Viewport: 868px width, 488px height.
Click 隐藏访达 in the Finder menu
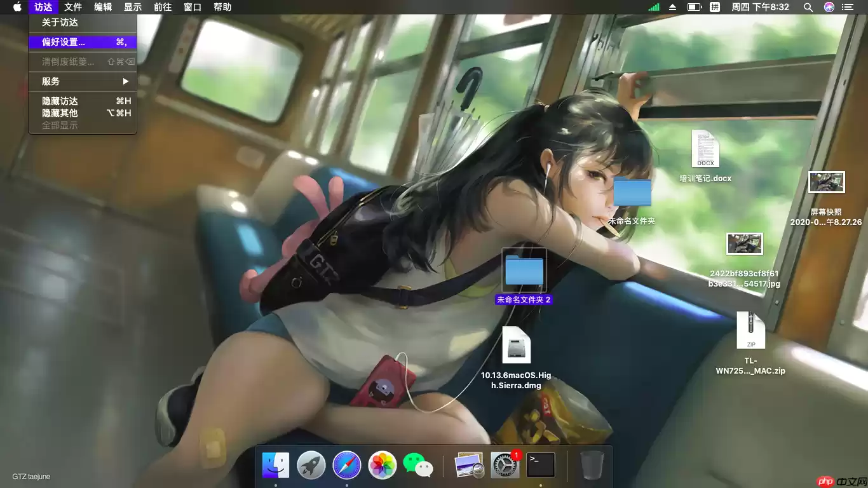(59, 100)
